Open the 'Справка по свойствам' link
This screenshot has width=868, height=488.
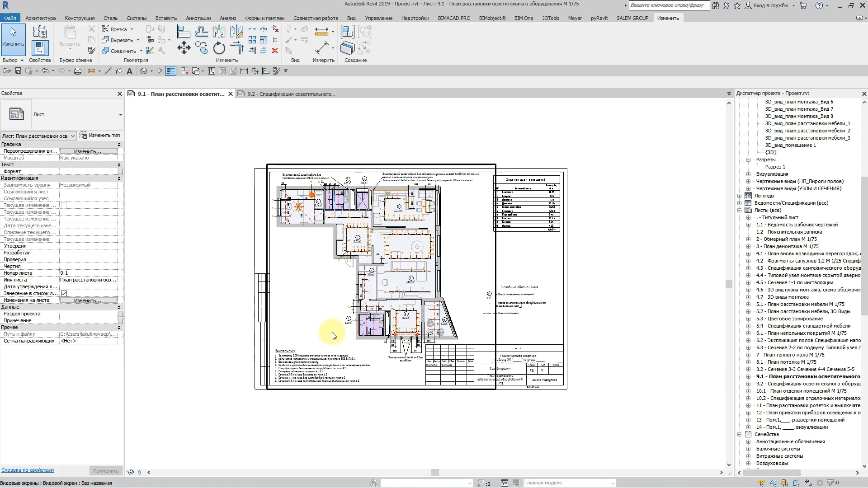tap(28, 470)
